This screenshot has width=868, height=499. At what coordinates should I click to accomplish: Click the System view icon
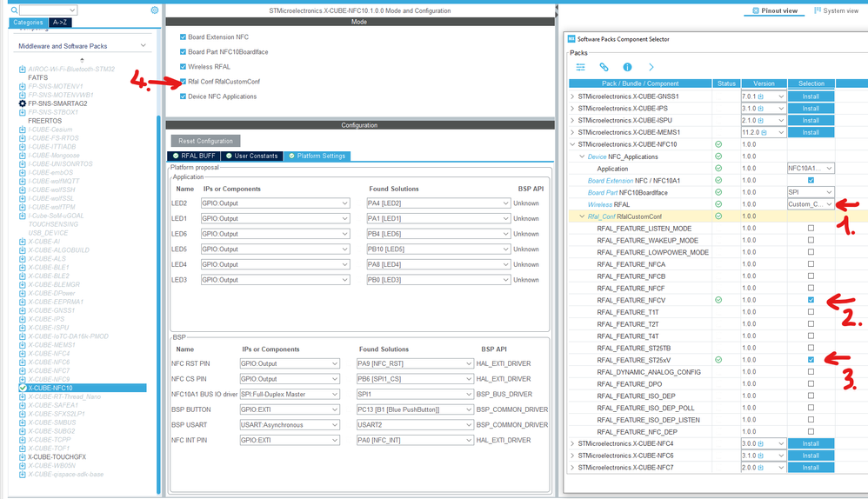click(817, 10)
